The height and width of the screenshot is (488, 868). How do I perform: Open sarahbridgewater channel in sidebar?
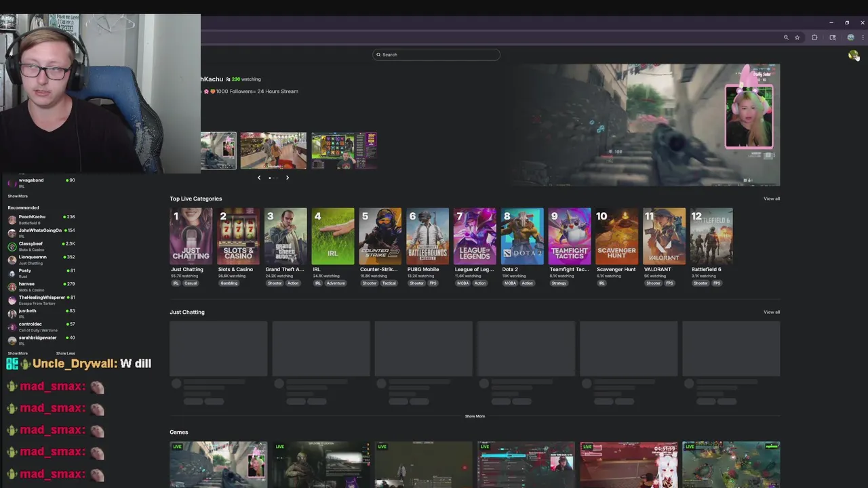(x=41, y=340)
